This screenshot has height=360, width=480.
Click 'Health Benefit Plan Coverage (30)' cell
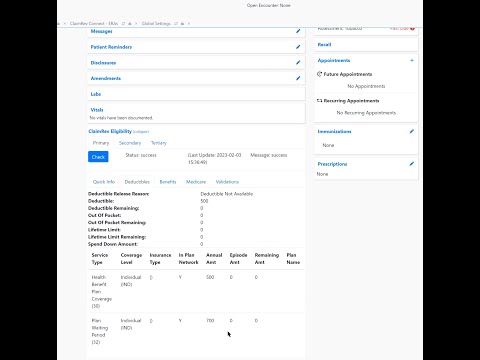point(102,292)
